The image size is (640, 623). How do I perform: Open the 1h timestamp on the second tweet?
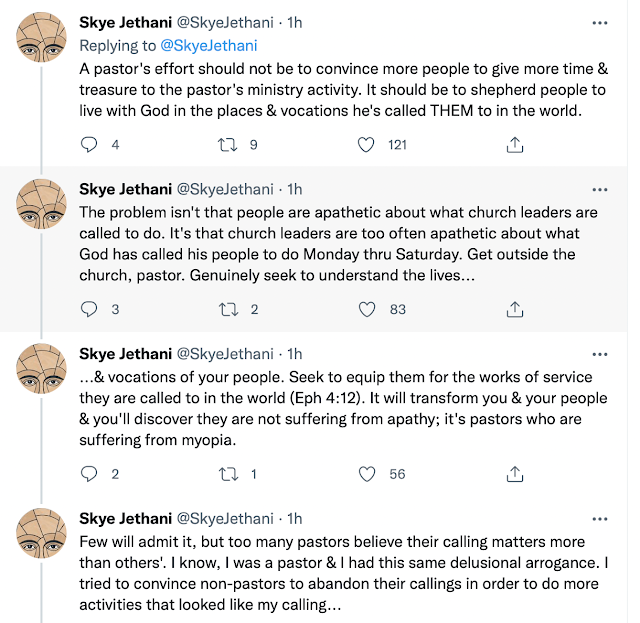[x=295, y=189]
